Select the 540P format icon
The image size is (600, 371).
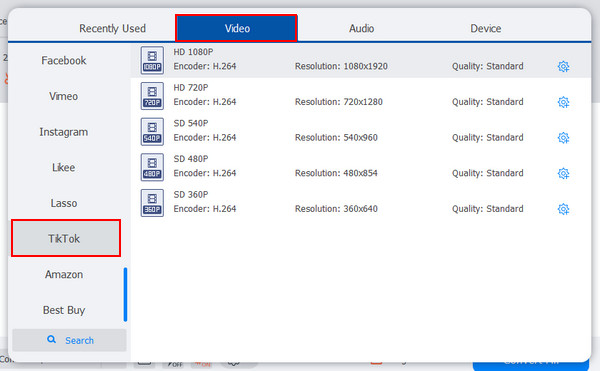point(152,132)
